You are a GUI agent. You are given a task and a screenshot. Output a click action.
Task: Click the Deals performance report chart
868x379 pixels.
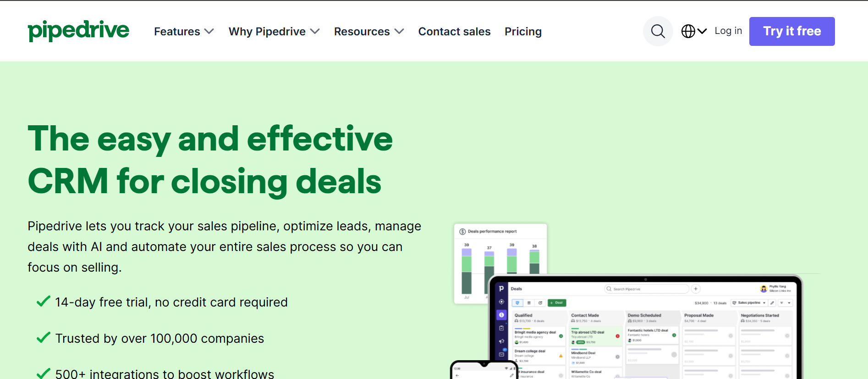500,263
